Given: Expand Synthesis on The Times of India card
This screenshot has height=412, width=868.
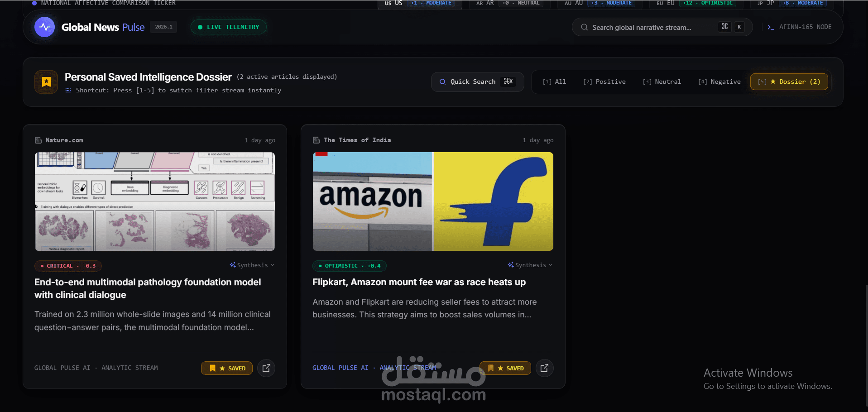Looking at the screenshot, I should [530, 265].
